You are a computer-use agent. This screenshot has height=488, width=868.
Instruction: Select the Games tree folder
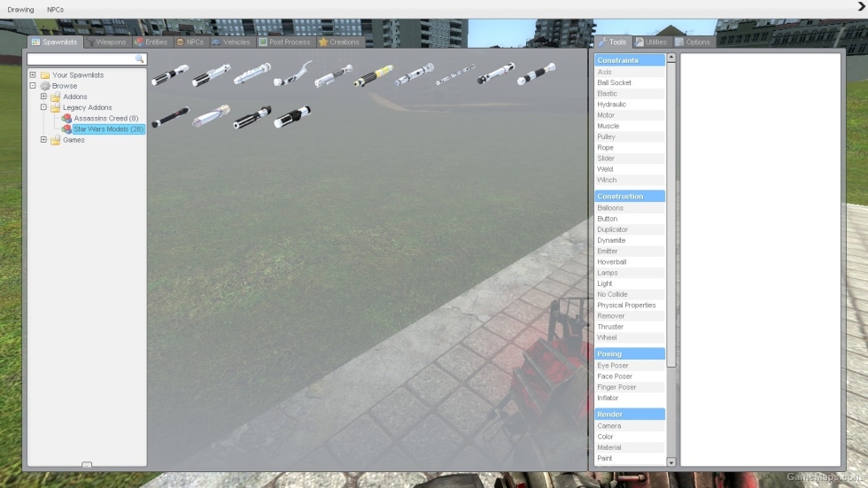click(74, 140)
